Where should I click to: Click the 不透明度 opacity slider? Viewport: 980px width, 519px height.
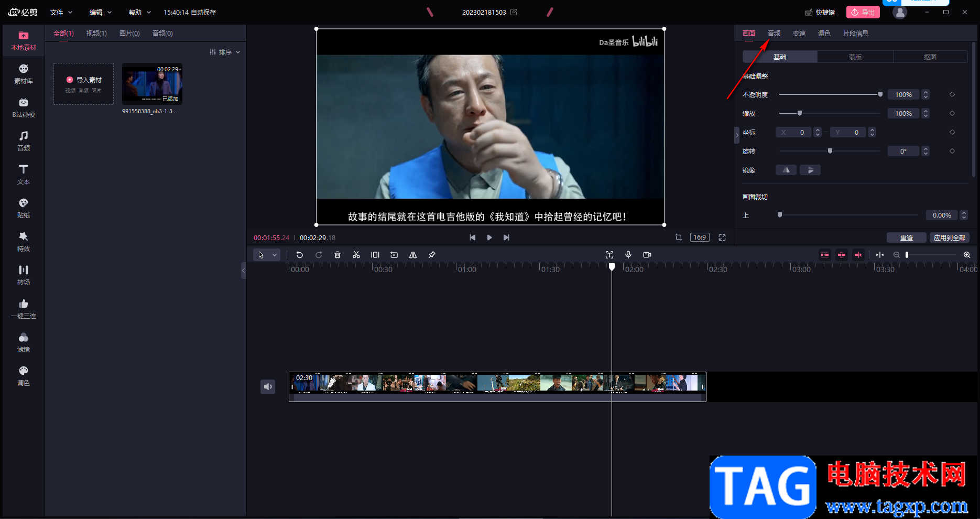coord(830,94)
